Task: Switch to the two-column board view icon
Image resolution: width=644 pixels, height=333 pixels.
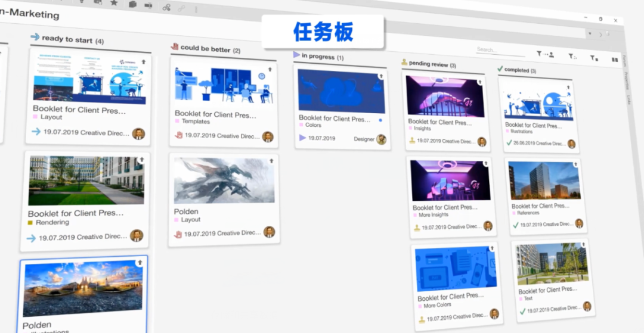Action: (615, 60)
